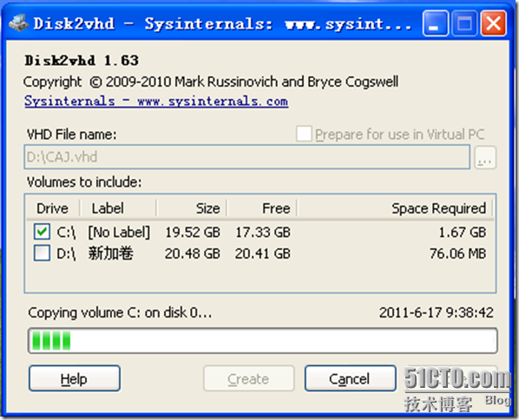Check the D:\ volume checkbox
The height and width of the screenshot is (420, 519).
click(42, 253)
